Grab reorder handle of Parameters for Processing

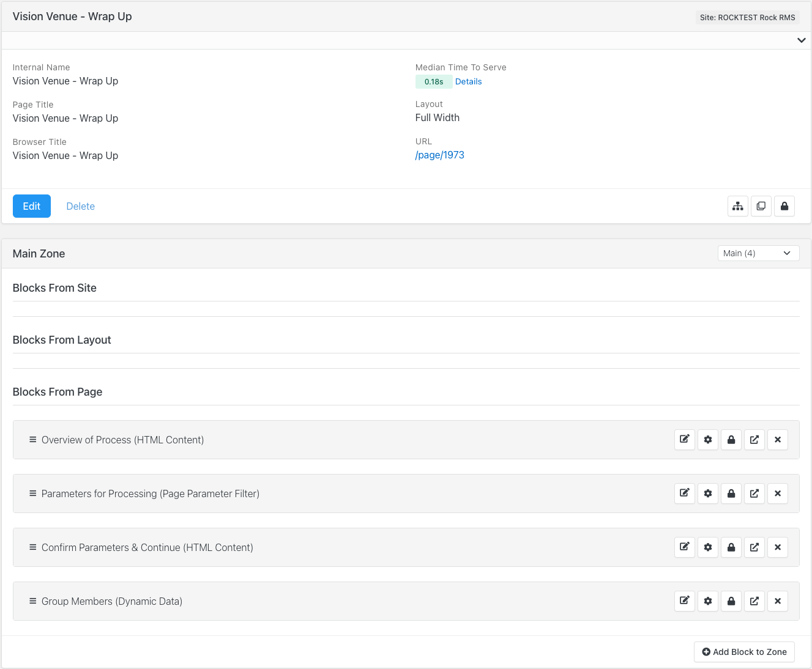(x=33, y=493)
